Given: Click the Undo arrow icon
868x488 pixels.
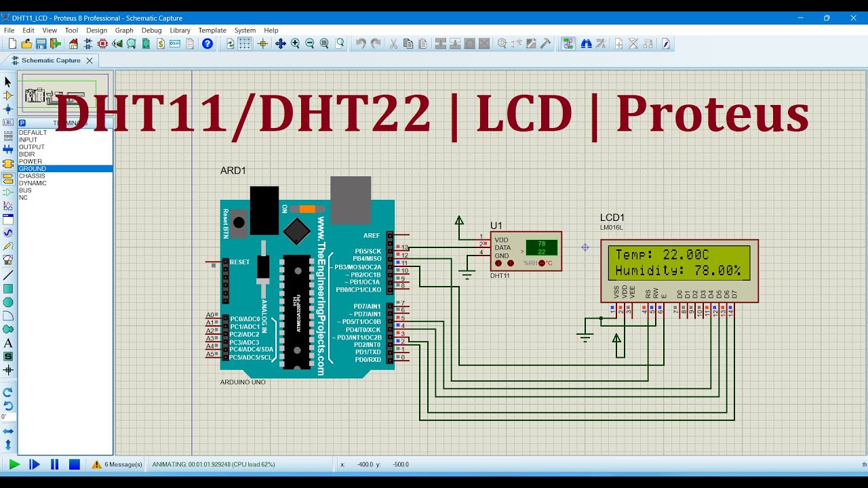Looking at the screenshot, I should [361, 43].
